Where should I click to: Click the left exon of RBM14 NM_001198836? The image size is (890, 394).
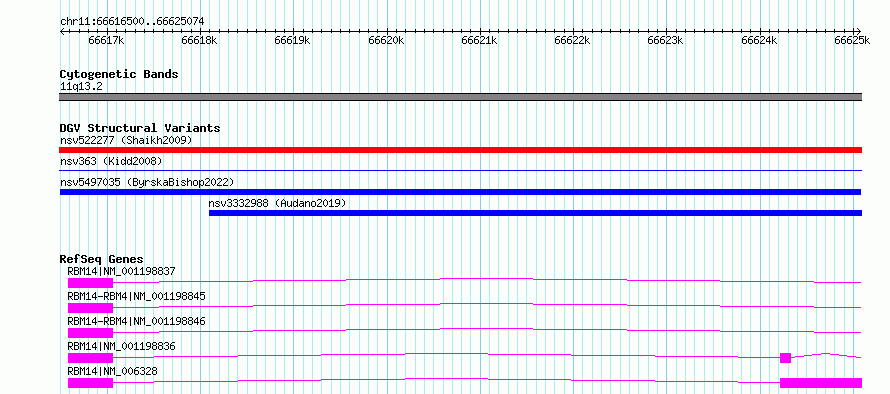[x=90, y=358]
